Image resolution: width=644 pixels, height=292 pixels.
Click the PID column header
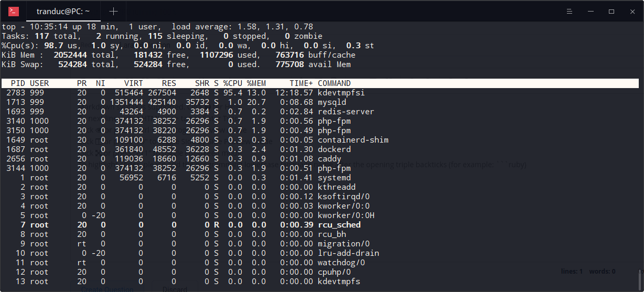[18, 83]
